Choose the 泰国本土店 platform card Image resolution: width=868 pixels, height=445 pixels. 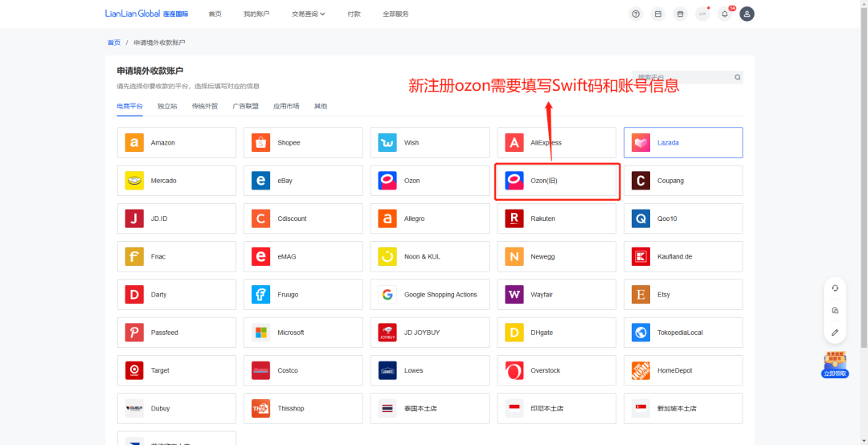pyautogui.click(x=430, y=409)
